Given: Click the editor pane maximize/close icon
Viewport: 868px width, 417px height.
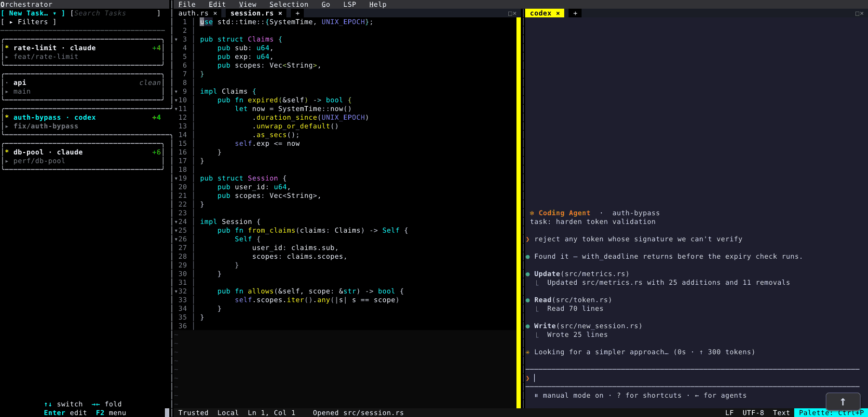Looking at the screenshot, I should coord(512,13).
